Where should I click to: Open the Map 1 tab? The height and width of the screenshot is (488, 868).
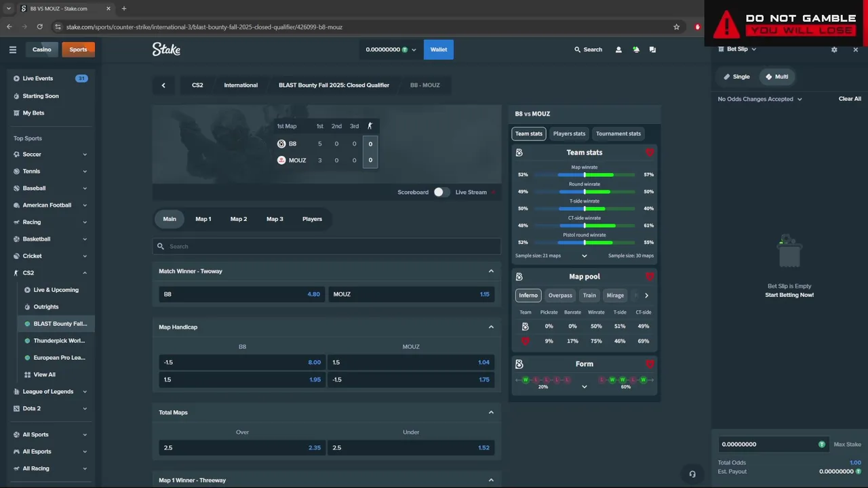tap(203, 219)
